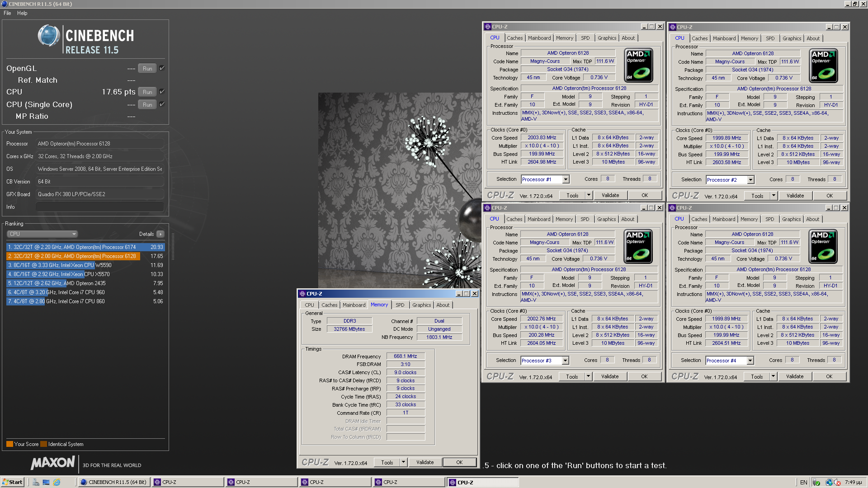The image size is (868, 488).
Task: Click the orange Your Score legend swatch
Action: [x=9, y=444]
